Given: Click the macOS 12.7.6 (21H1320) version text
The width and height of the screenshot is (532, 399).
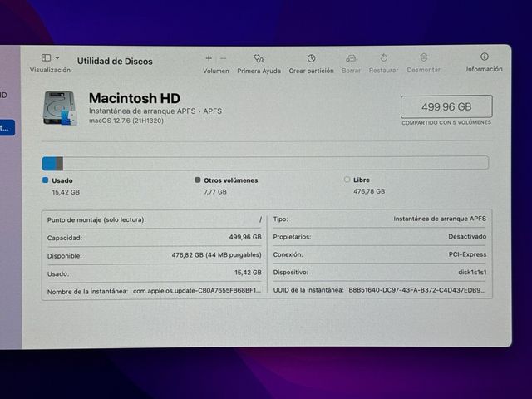Looking at the screenshot, I should pyautogui.click(x=126, y=121).
